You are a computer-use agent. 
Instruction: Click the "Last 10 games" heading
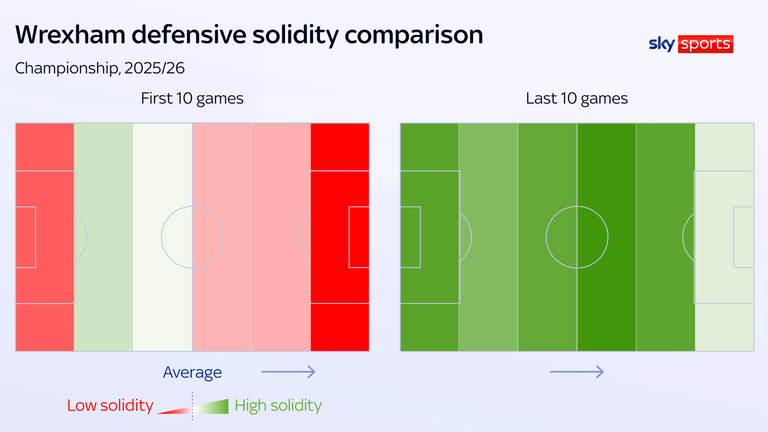click(576, 98)
